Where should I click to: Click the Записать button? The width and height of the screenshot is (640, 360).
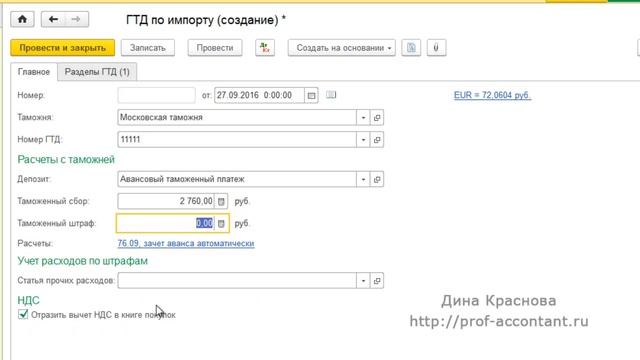point(148,48)
